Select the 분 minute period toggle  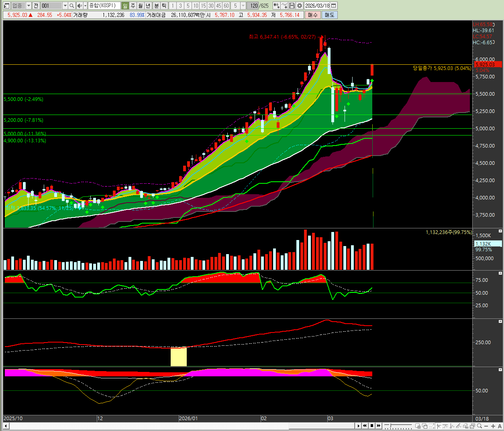(157, 6)
